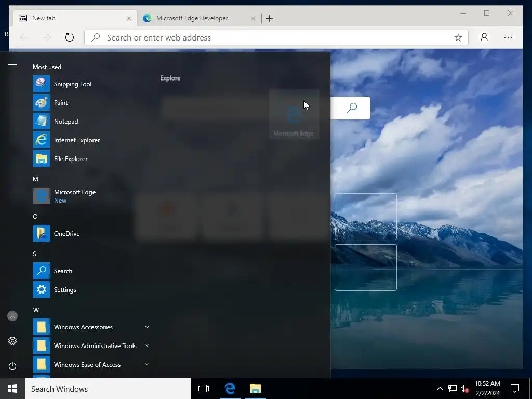This screenshot has width=532, height=399.
Task: Click the muted volume tray icon
Action: [x=464, y=389]
